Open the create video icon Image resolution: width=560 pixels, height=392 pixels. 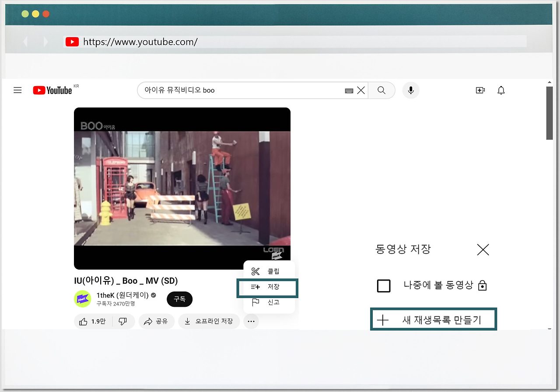(x=480, y=90)
